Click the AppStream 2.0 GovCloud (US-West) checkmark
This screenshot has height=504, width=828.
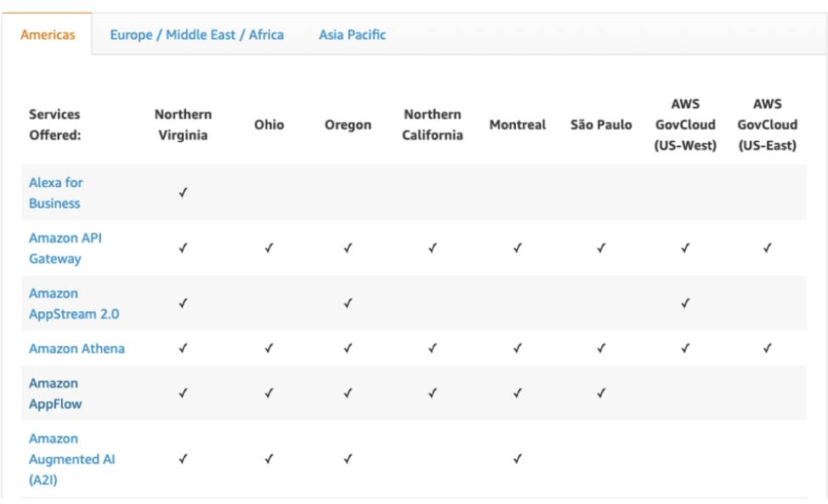685,303
